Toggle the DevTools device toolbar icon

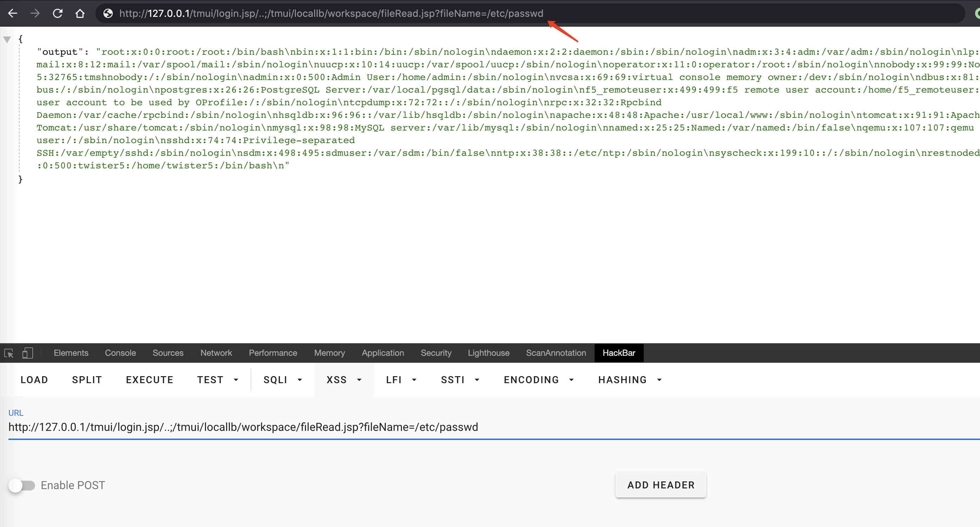coord(27,353)
